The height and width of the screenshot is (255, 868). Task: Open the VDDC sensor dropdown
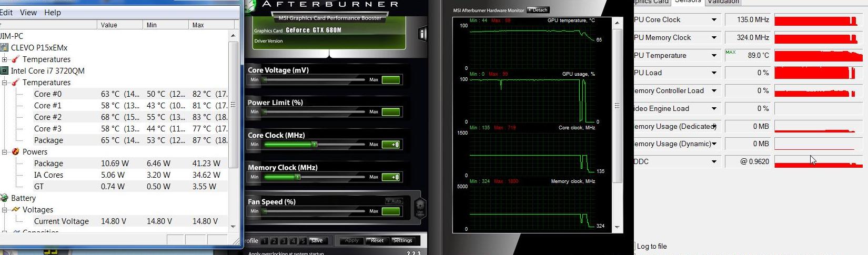(x=714, y=162)
